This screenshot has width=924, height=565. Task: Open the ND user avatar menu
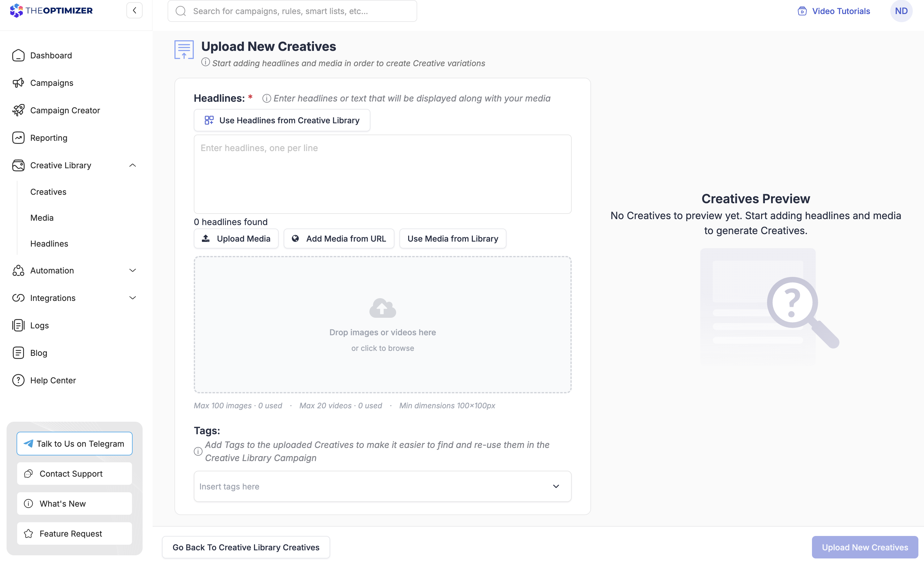tap(901, 11)
